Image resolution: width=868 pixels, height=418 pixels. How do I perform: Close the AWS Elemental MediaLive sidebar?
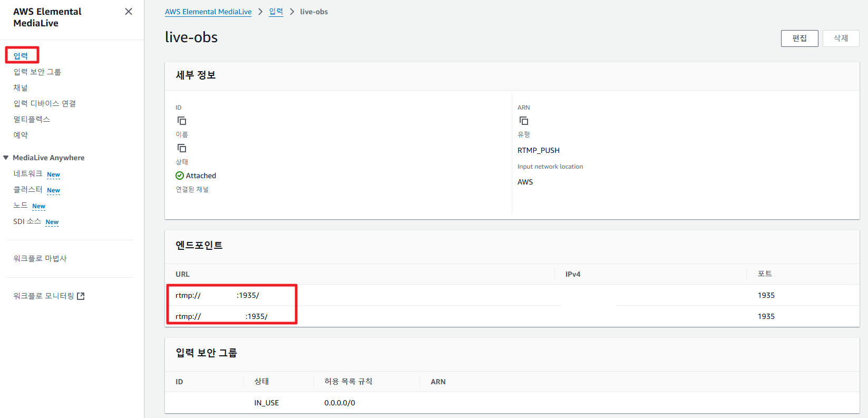(x=129, y=12)
